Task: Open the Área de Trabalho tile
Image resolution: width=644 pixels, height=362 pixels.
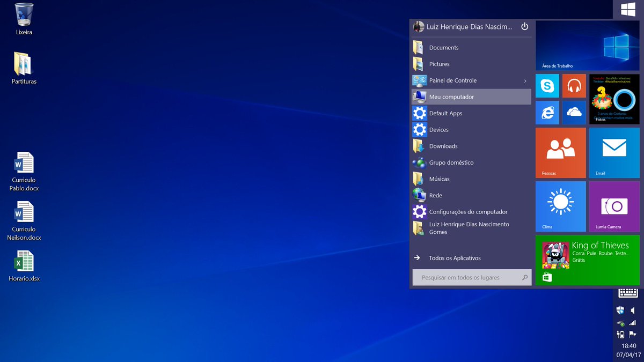Action: 588,46
